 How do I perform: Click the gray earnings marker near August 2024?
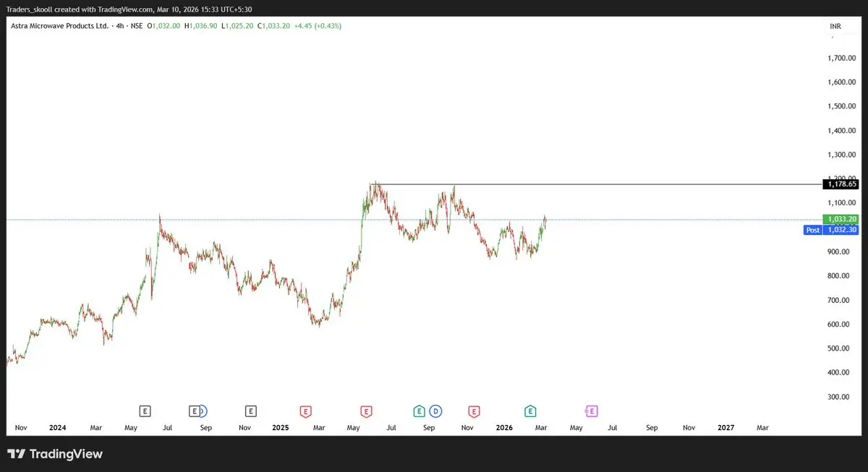pos(194,411)
